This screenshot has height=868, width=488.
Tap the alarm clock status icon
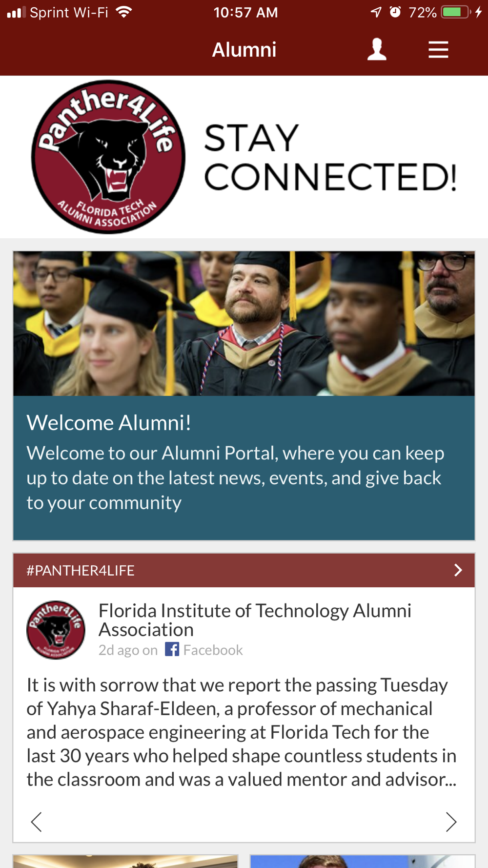(395, 12)
